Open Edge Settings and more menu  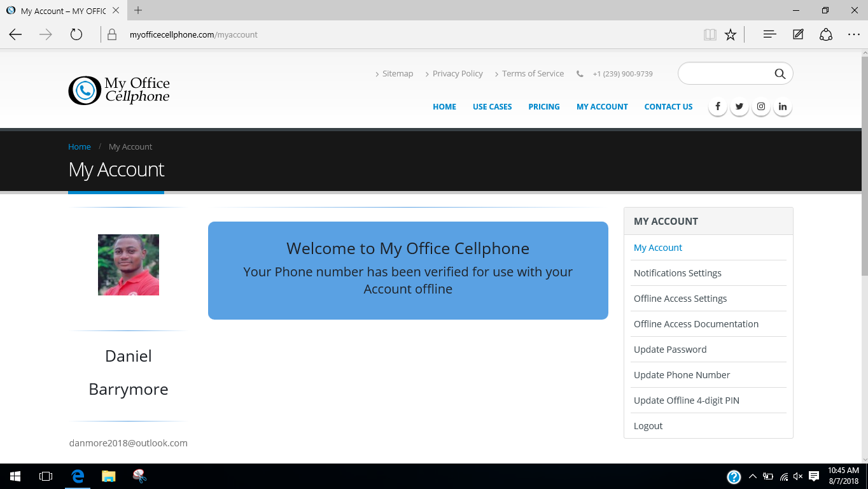(x=854, y=34)
